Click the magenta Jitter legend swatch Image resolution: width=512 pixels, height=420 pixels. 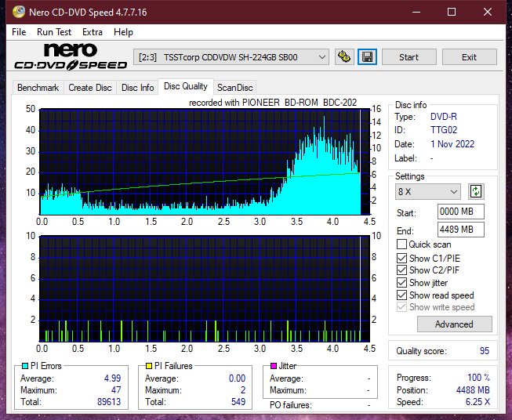click(x=274, y=366)
